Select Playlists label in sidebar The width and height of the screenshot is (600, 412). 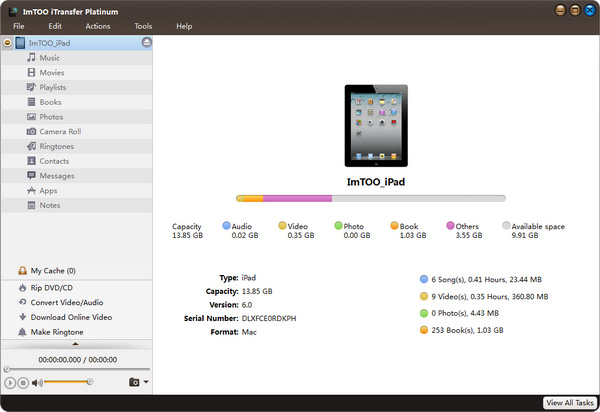[53, 87]
